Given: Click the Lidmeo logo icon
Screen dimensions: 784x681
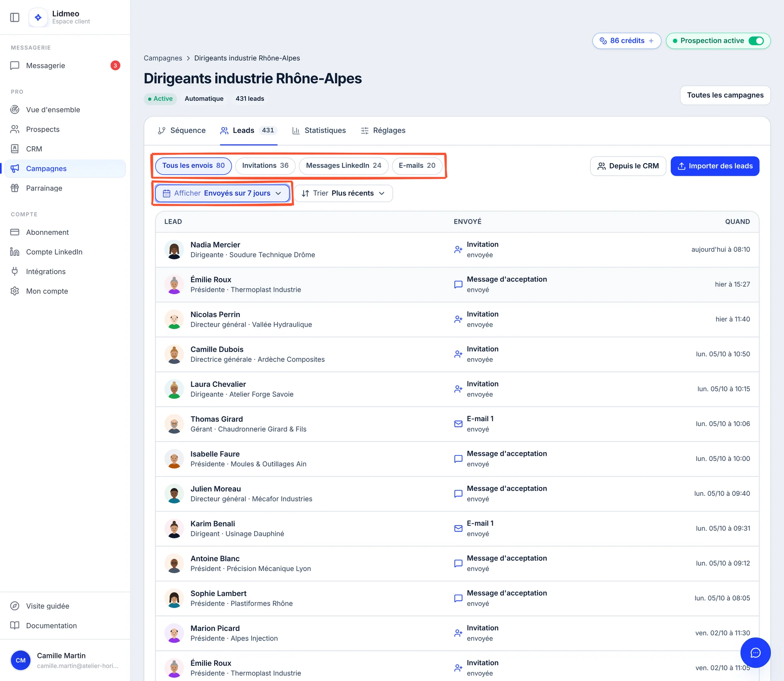Looking at the screenshot, I should (x=38, y=17).
